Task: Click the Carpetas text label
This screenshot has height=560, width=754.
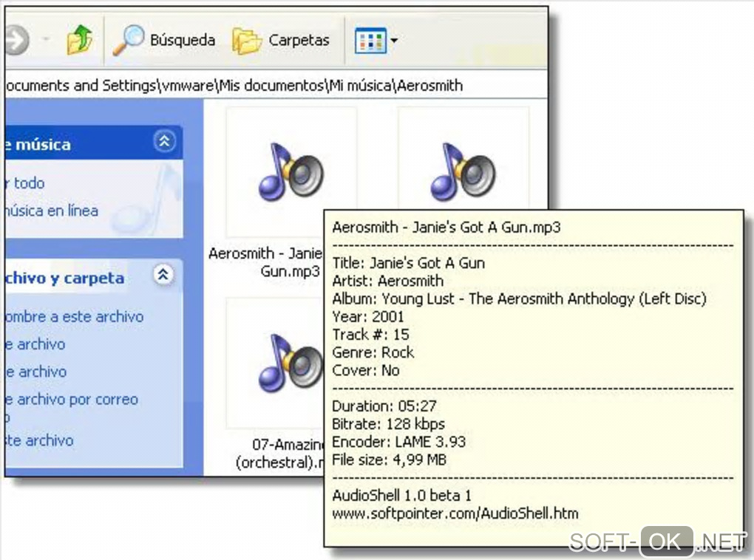Action: (299, 40)
